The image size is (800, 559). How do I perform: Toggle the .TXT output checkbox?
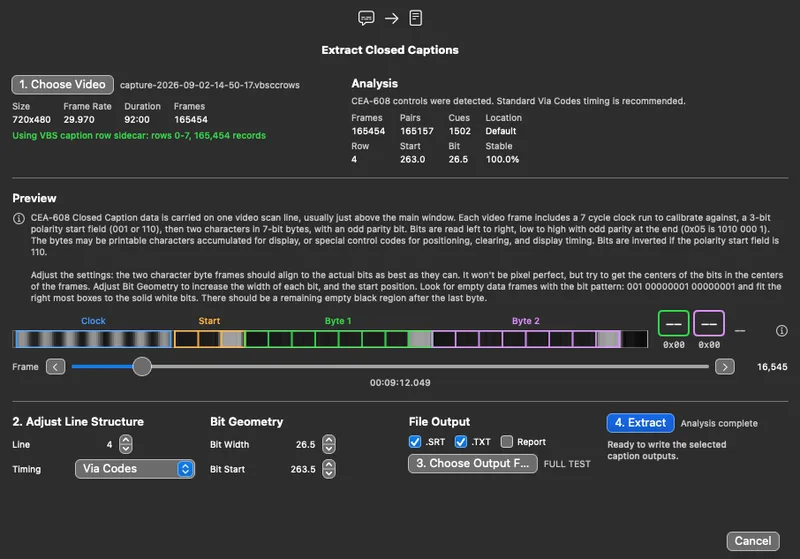[461, 442]
